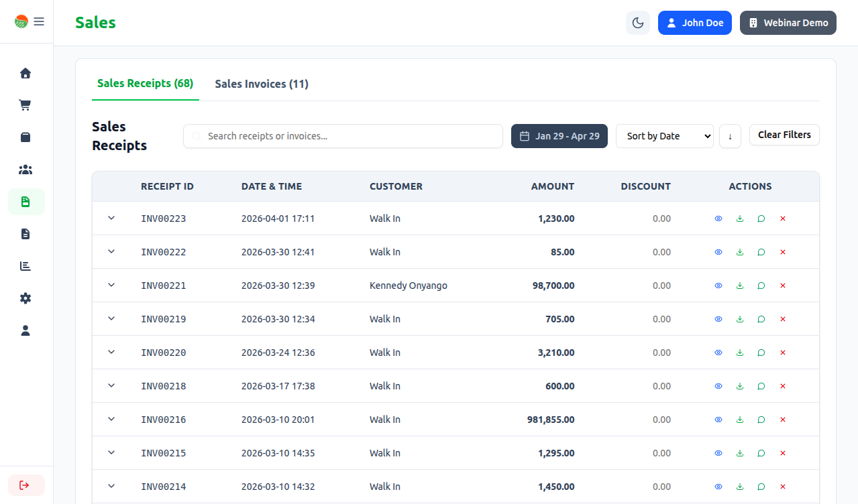This screenshot has width=858, height=504.
Task: Download receipt INV00223
Action: click(740, 218)
